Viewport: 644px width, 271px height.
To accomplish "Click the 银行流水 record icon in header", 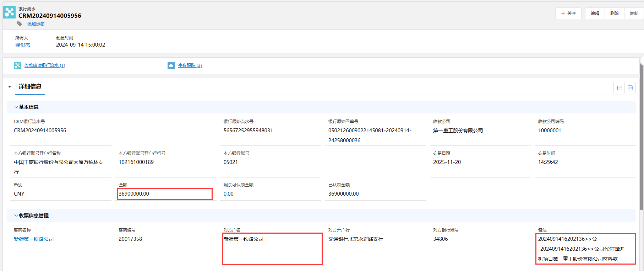I will tap(9, 12).
